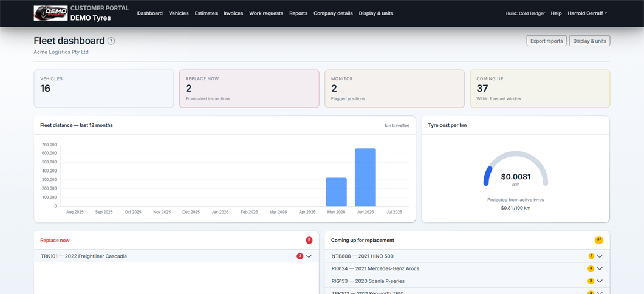Click the May 2026 distance bar
Screen dimensions: 644x294
(x=337, y=192)
